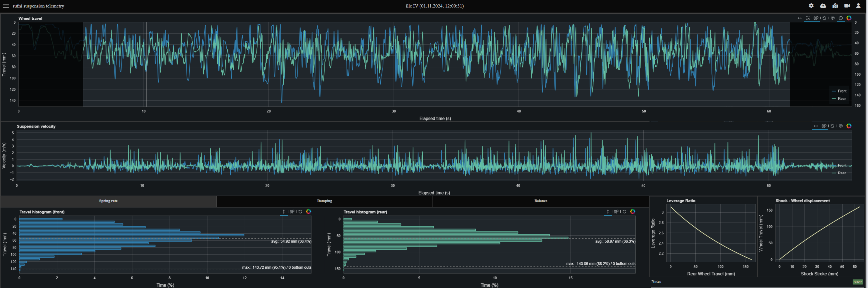Click the Leverage Ratio chart title
The width and height of the screenshot is (868, 288).
(681, 201)
